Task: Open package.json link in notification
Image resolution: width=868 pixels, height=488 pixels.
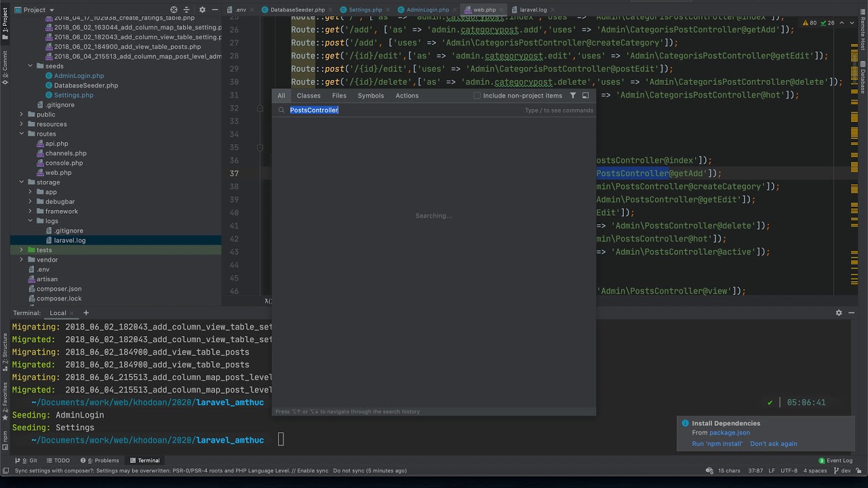Action: pyautogui.click(x=730, y=432)
